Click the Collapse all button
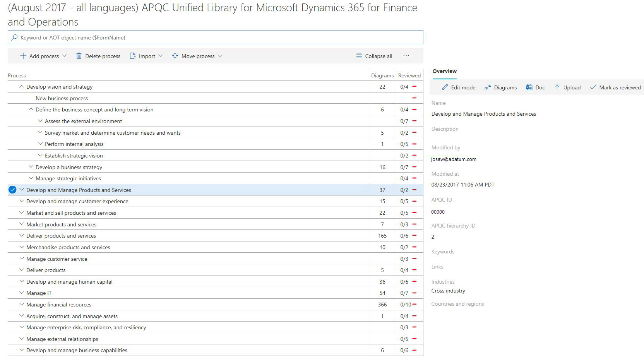The height and width of the screenshot is (356, 644). pyautogui.click(x=373, y=56)
